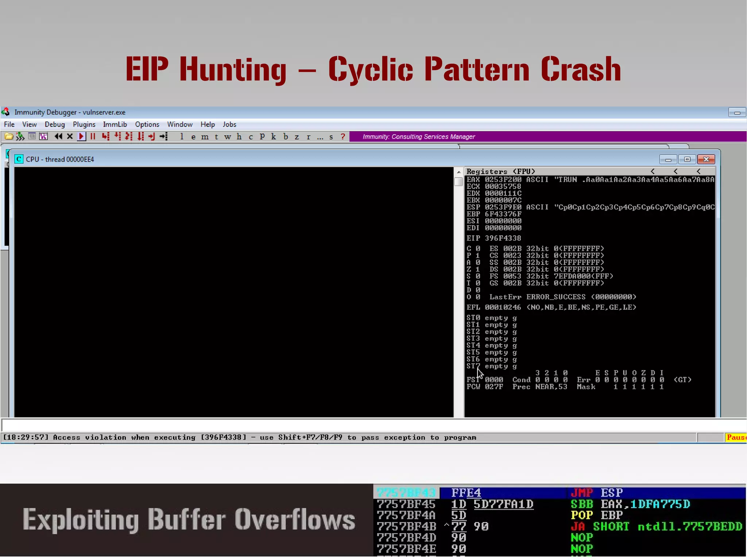Open the Jobs menu

(x=229, y=124)
